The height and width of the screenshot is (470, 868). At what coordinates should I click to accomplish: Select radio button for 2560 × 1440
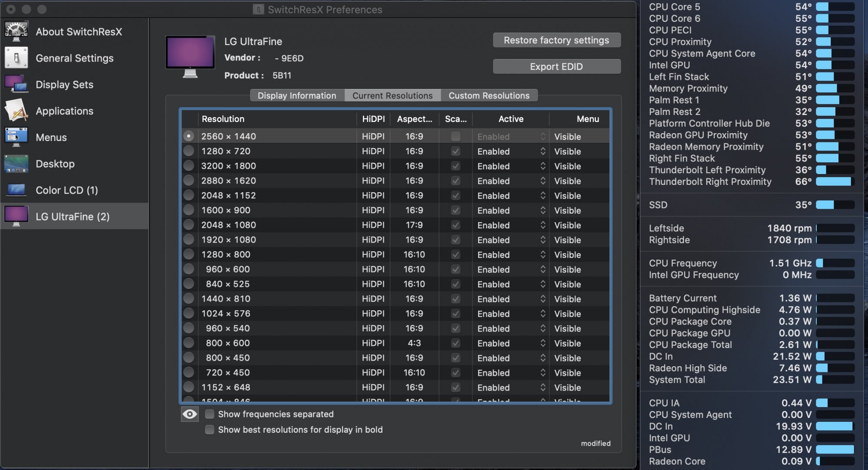coord(188,136)
